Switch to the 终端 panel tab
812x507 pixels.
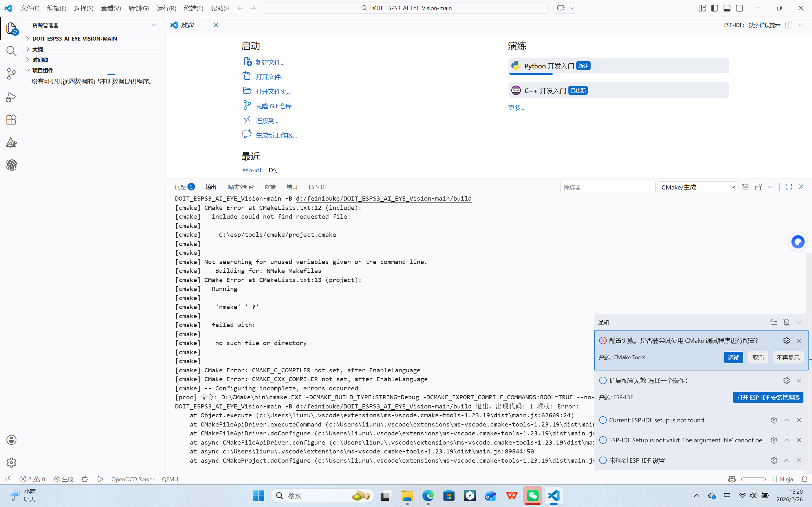pyautogui.click(x=270, y=187)
